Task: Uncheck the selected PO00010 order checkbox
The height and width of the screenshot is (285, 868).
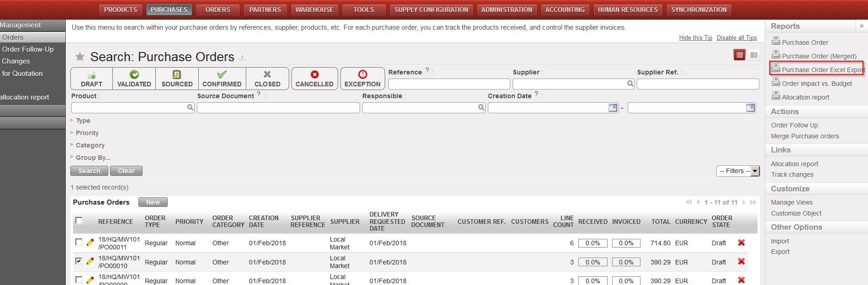Action: click(79, 261)
